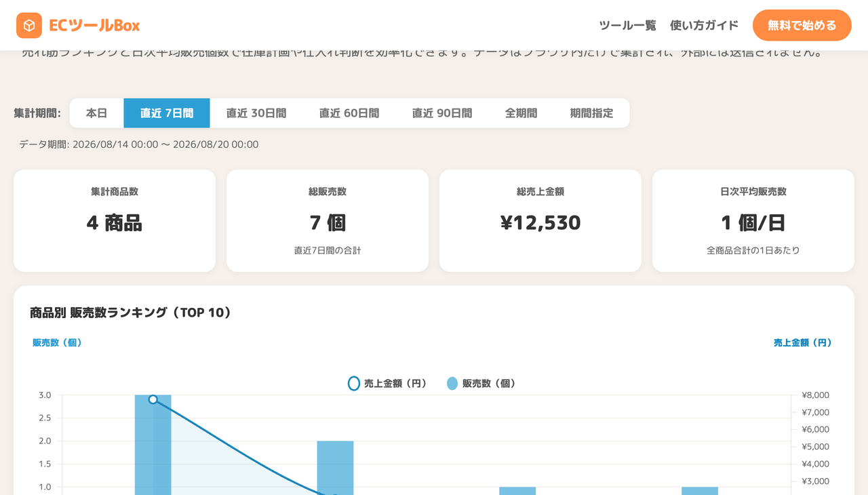Open the ツール一覧 navigation link
This screenshot has height=495, width=868.
pyautogui.click(x=628, y=26)
